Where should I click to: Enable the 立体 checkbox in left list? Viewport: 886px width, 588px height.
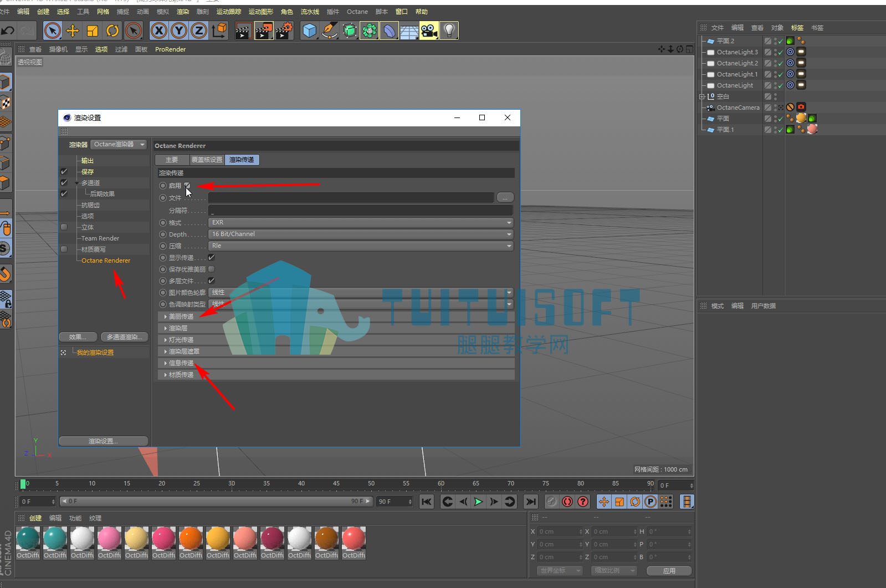(64, 227)
